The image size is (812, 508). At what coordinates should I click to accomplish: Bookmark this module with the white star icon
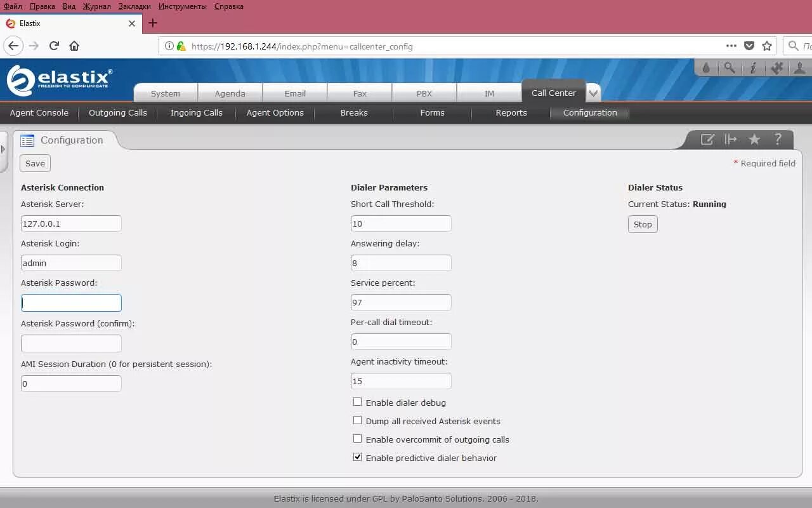(754, 139)
